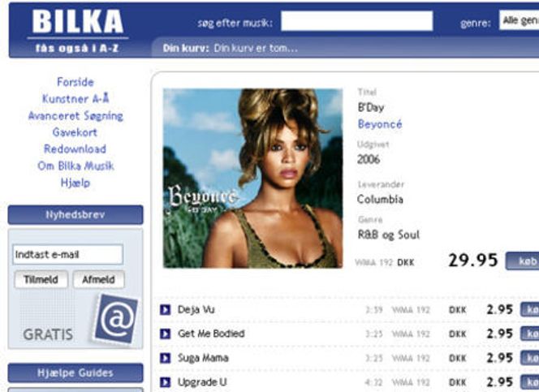The image size is (539, 392).
Task: Play the Get Me Bodied preview
Action: (166, 334)
